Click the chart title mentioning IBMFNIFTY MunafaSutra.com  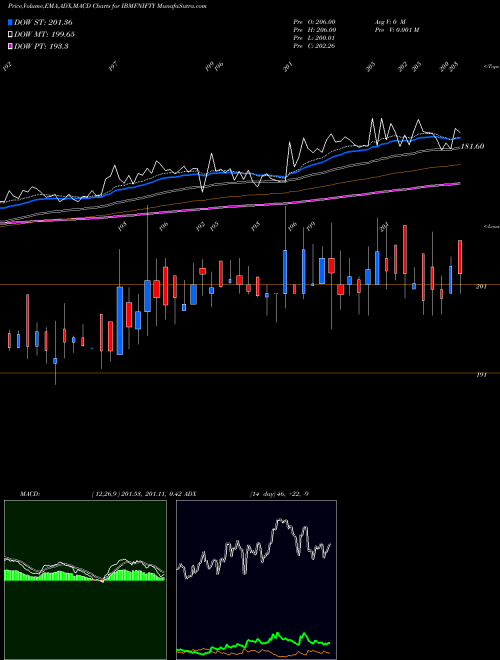[107, 6]
